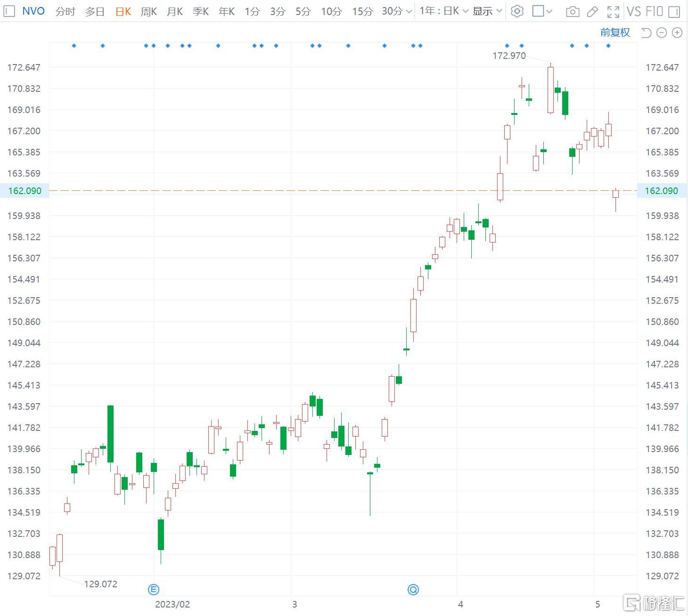
Task: Select the 年K yearly tab
Action: pyautogui.click(x=226, y=11)
